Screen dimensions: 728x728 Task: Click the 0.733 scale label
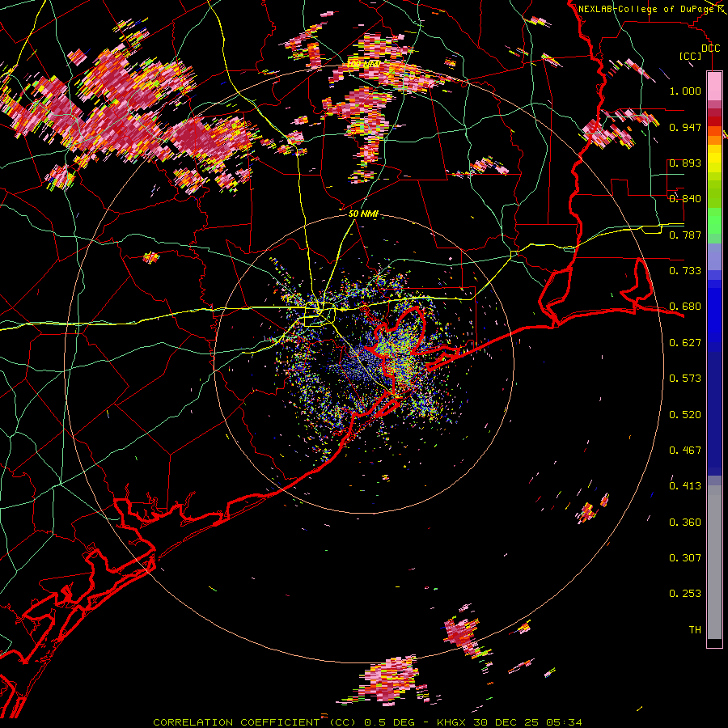click(x=685, y=271)
